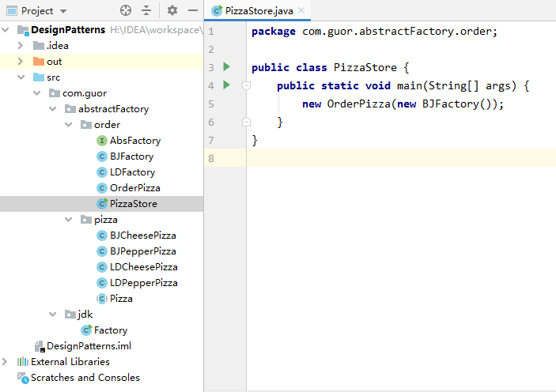Viewport: 556px width, 392px height.
Task: Select the AbsFactory tree item label
Action: point(135,141)
